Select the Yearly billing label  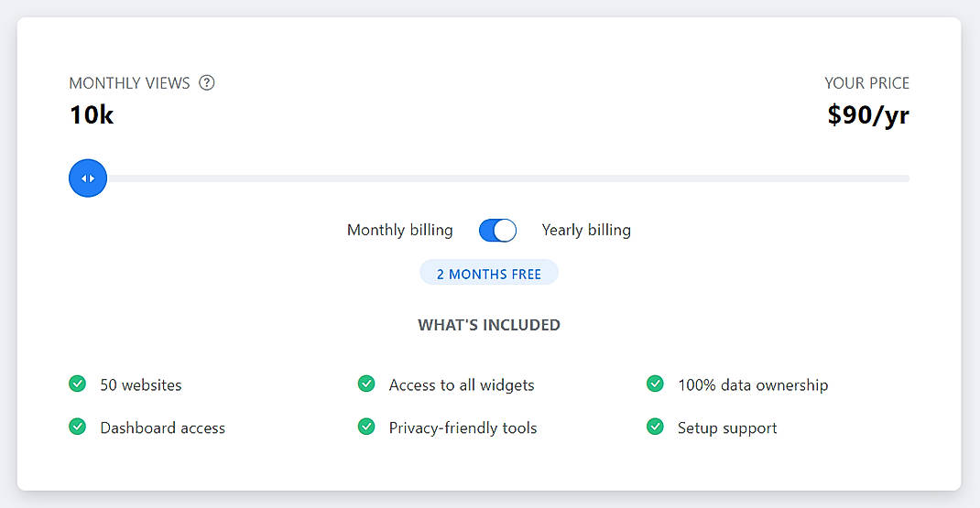(586, 230)
